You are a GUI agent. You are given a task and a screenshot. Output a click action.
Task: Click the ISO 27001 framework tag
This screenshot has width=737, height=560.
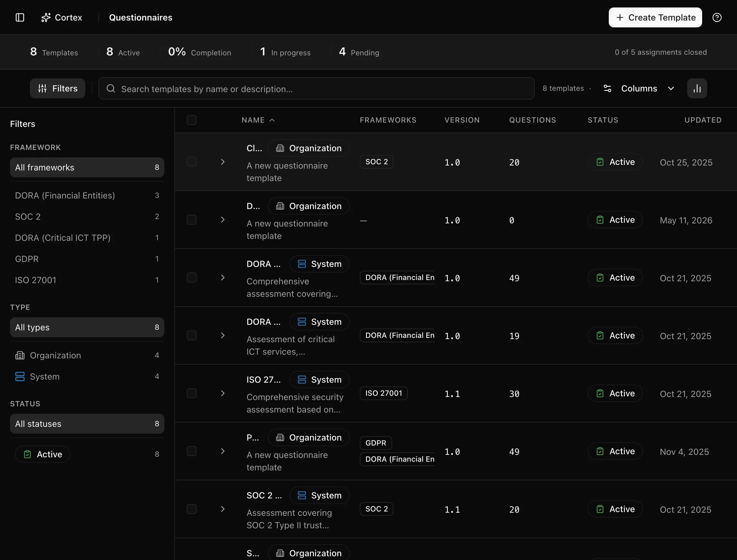(x=383, y=393)
